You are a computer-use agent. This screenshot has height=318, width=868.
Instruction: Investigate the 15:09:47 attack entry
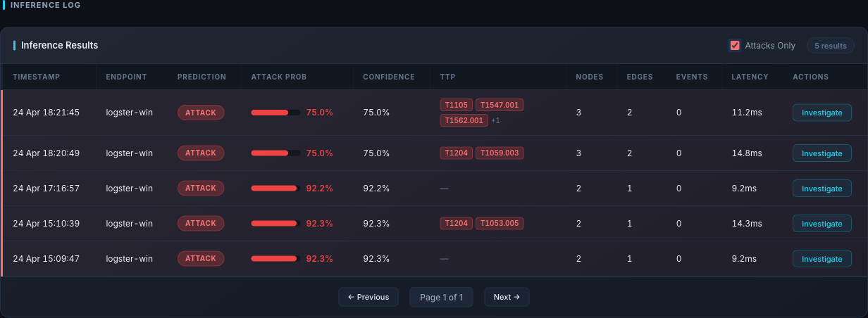coord(822,259)
